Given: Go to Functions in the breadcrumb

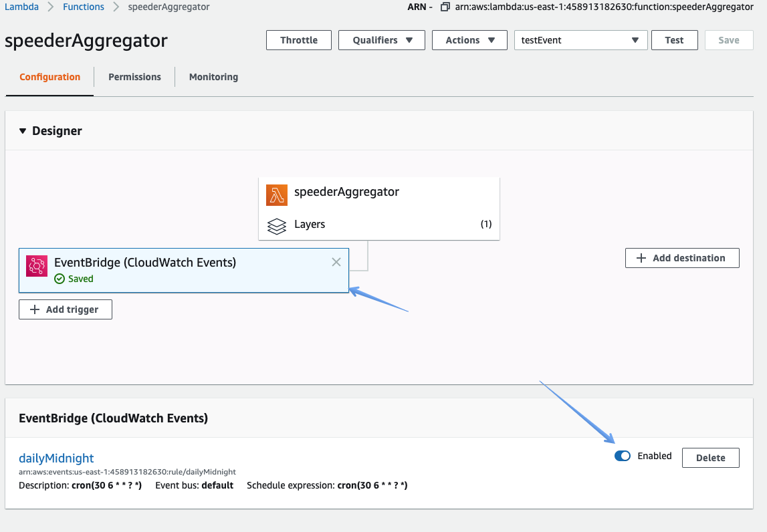Looking at the screenshot, I should pyautogui.click(x=84, y=7).
